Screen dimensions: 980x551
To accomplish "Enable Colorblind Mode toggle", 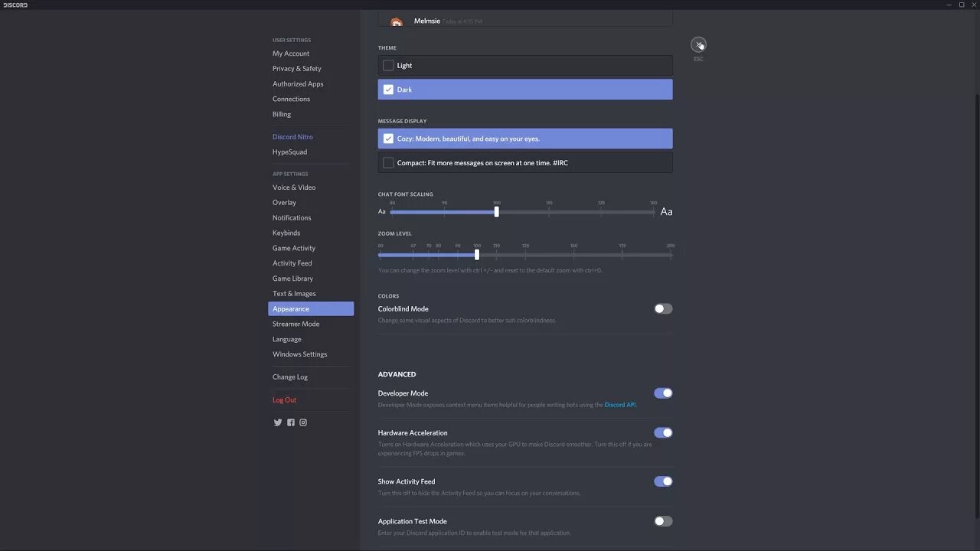I will click(x=663, y=309).
